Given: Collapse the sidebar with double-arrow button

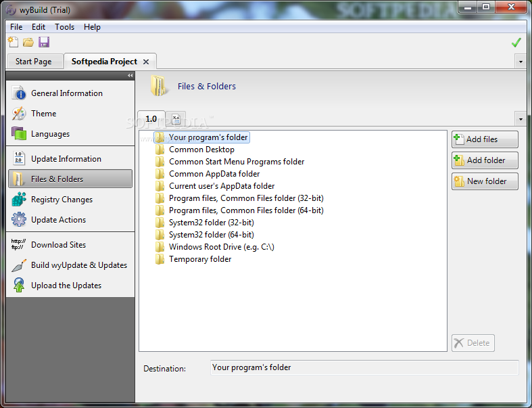Looking at the screenshot, I should 130,75.
